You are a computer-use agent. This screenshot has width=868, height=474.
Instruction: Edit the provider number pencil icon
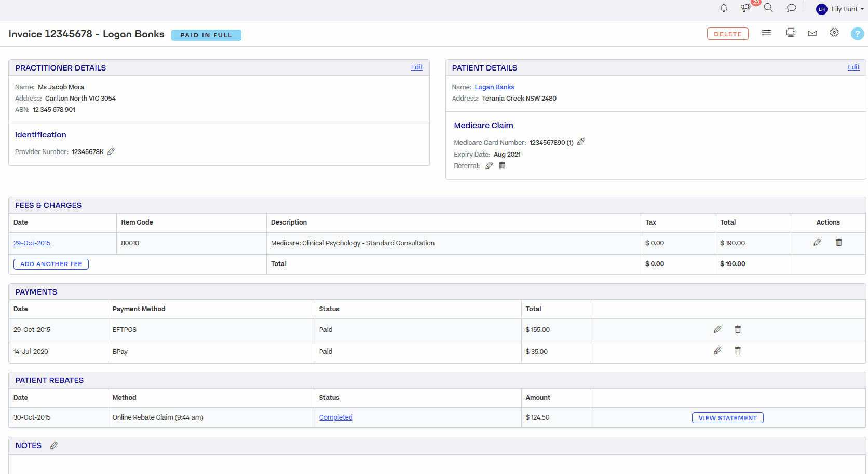point(111,152)
